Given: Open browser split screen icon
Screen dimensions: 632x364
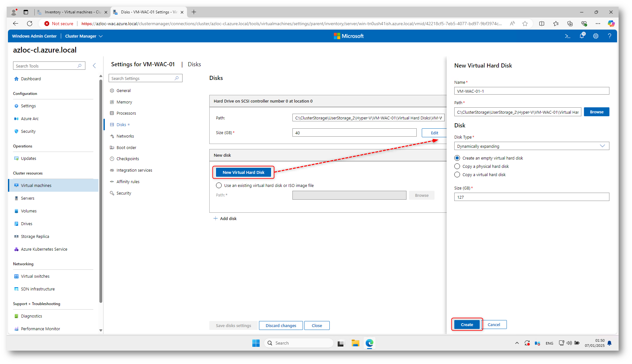Looking at the screenshot, I should click(542, 24).
